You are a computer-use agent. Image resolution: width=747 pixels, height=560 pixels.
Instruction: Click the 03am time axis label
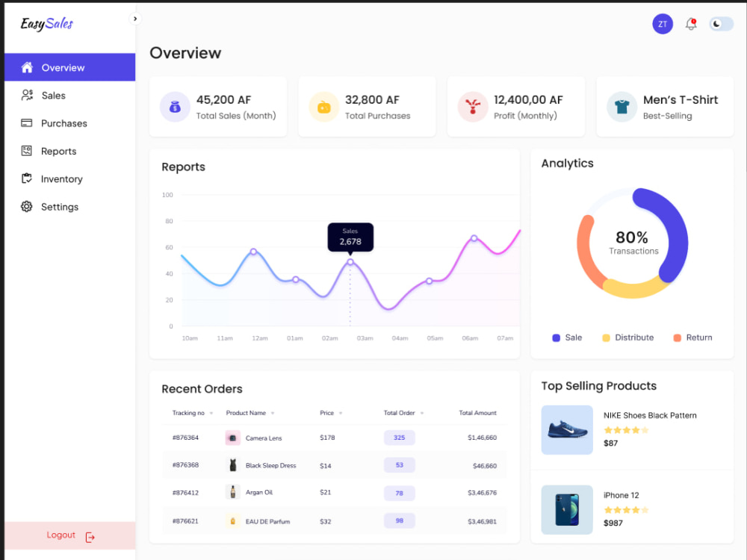[365, 338]
